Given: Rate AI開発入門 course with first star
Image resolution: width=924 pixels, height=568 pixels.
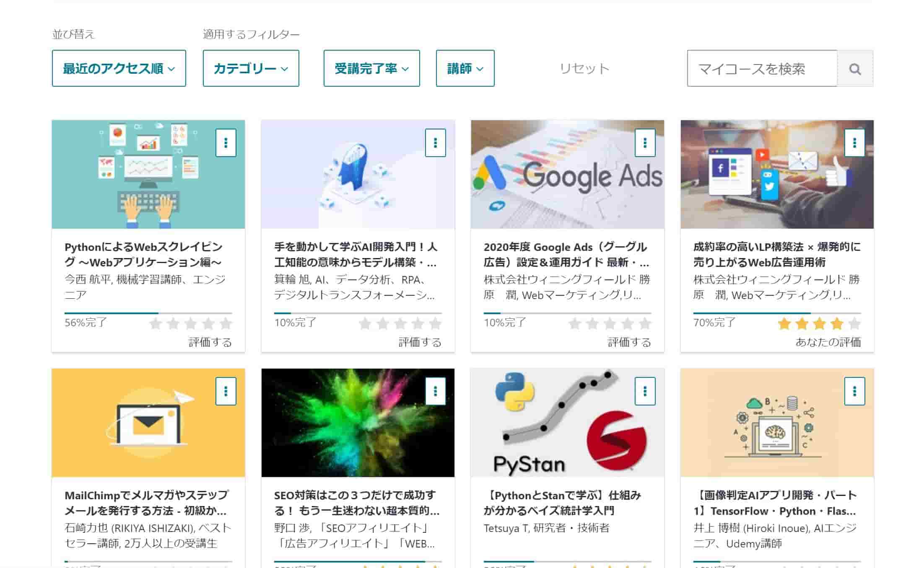Looking at the screenshot, I should tap(365, 323).
